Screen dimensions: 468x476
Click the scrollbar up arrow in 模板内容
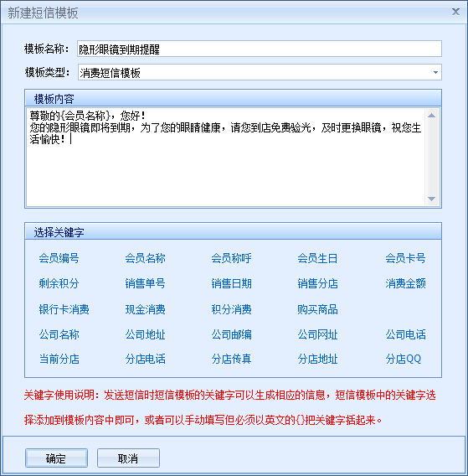(432, 116)
